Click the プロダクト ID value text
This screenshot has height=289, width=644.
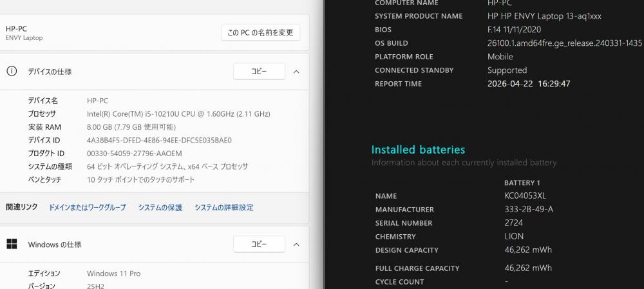135,154
